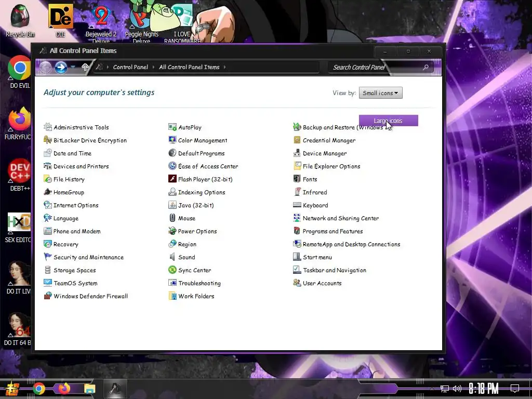532x399 pixels.
Task: Open Administrative Tools icon
Action: point(48,127)
